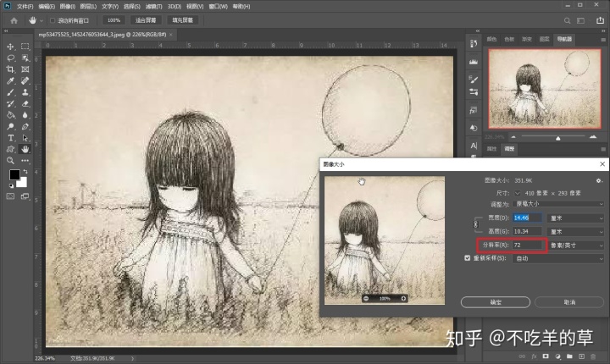
Task: Open the 图像(I) menu
Action: 67,6
